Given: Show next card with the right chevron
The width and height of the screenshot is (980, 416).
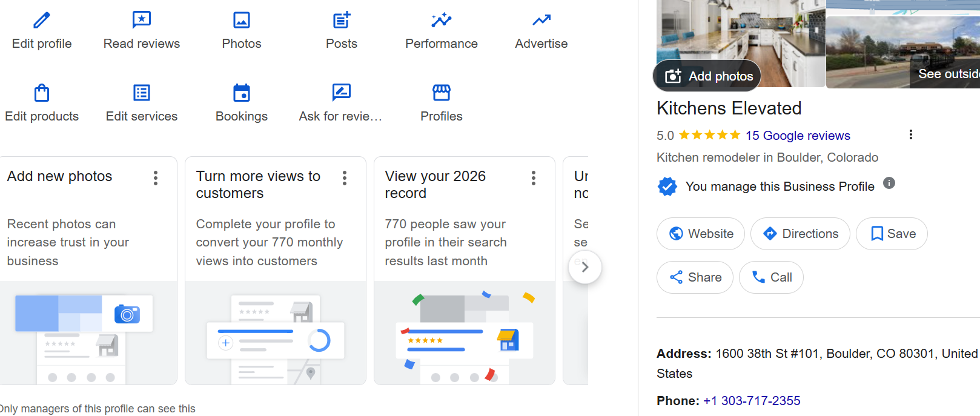Looking at the screenshot, I should pyautogui.click(x=585, y=267).
